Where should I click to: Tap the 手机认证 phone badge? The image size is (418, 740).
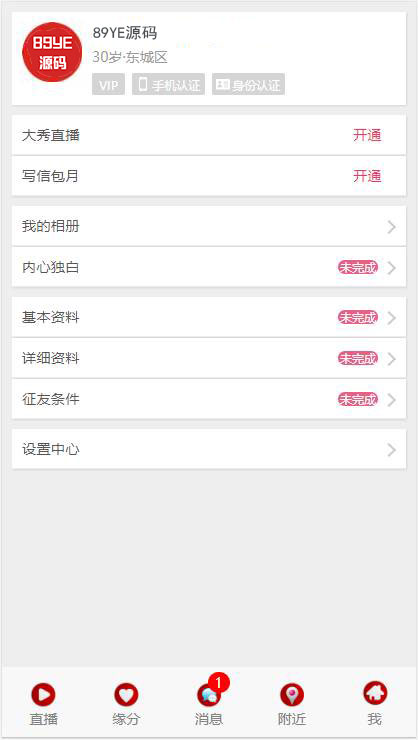click(x=168, y=84)
